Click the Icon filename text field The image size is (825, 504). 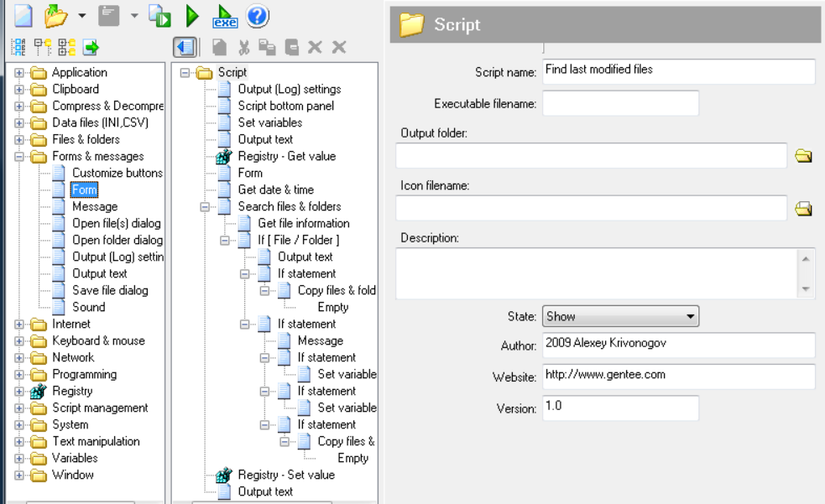pos(592,208)
